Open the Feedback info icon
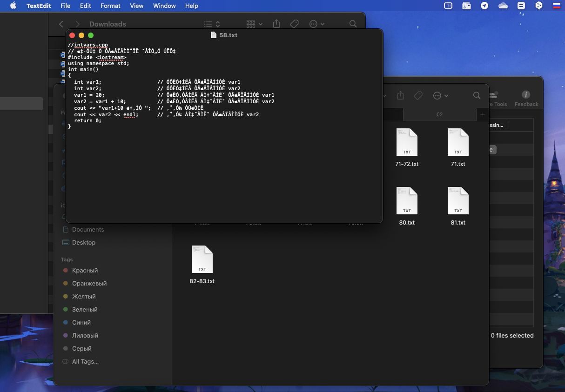565x392 pixels. [x=526, y=95]
